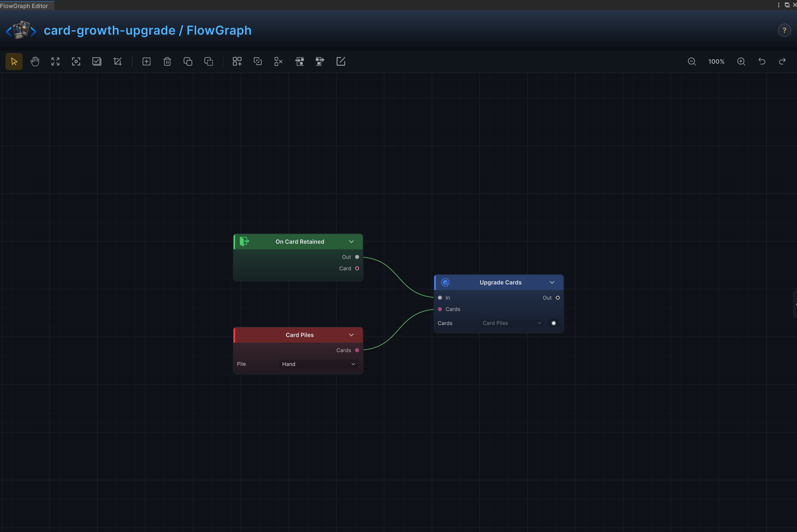Redo the last action
Image resolution: width=797 pixels, height=532 pixels.
782,61
